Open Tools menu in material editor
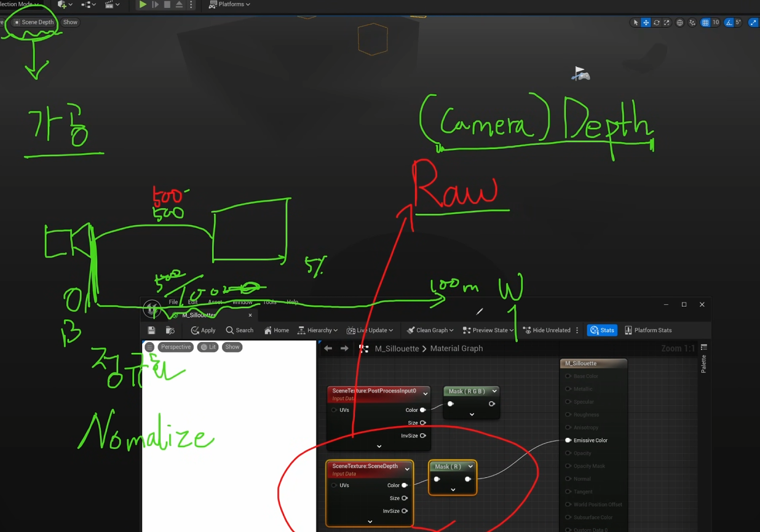Screen dimensions: 760x532 270,302
